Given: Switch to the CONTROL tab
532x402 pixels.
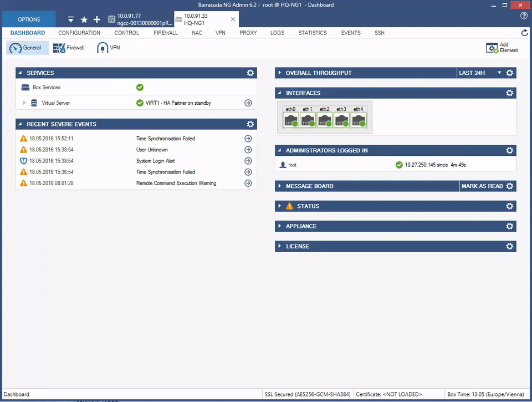Looking at the screenshot, I should 126,33.
